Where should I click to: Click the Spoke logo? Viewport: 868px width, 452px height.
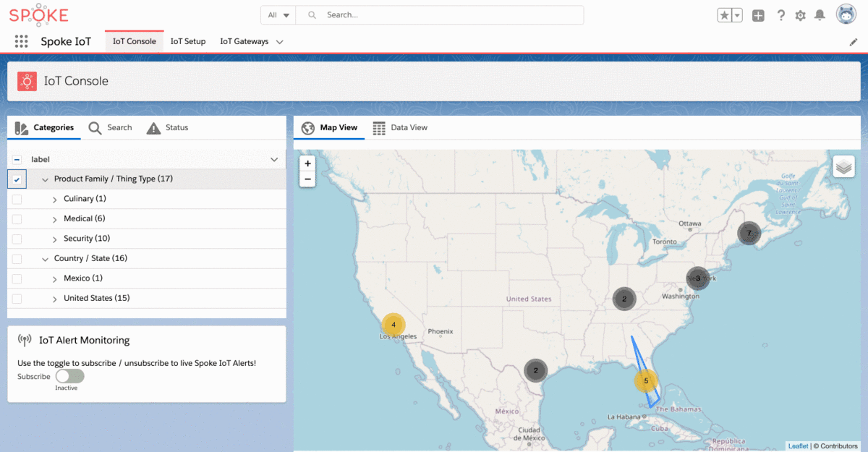(x=38, y=15)
